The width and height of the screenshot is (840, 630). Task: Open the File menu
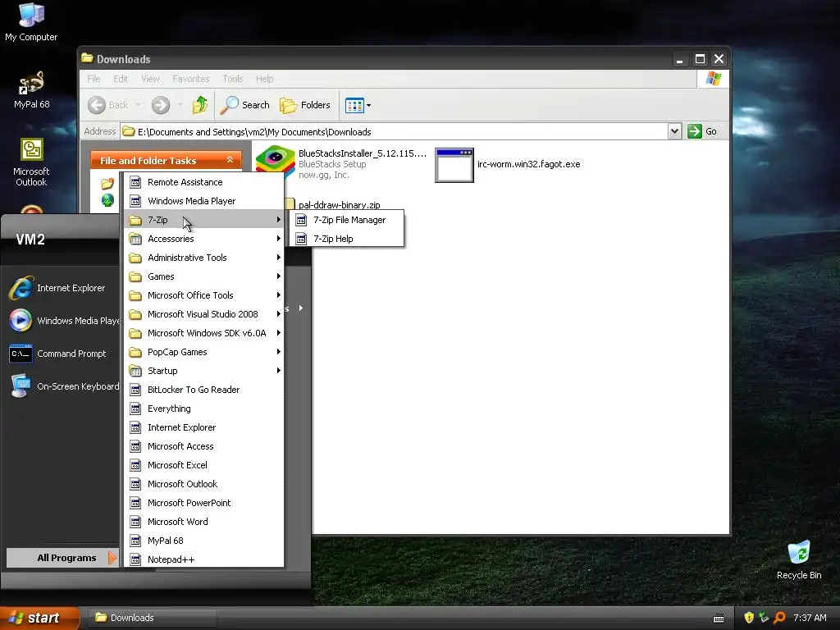coord(94,79)
